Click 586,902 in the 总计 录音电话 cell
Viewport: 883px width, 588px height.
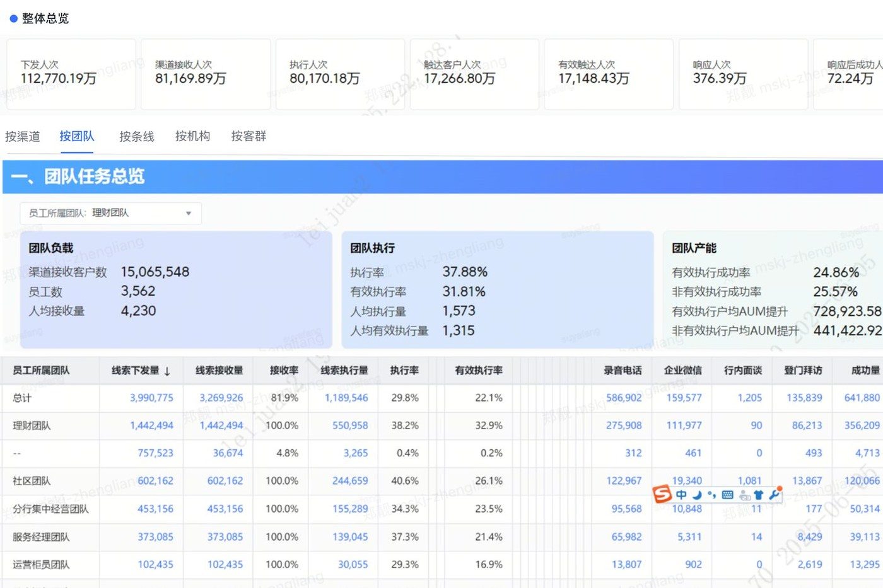click(624, 398)
